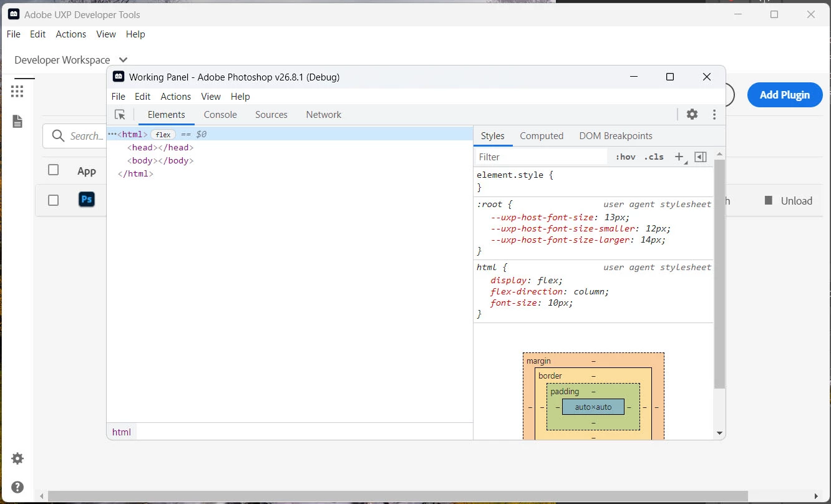Open File menu in UXP Developer Tools
831x504 pixels.
(x=14, y=34)
